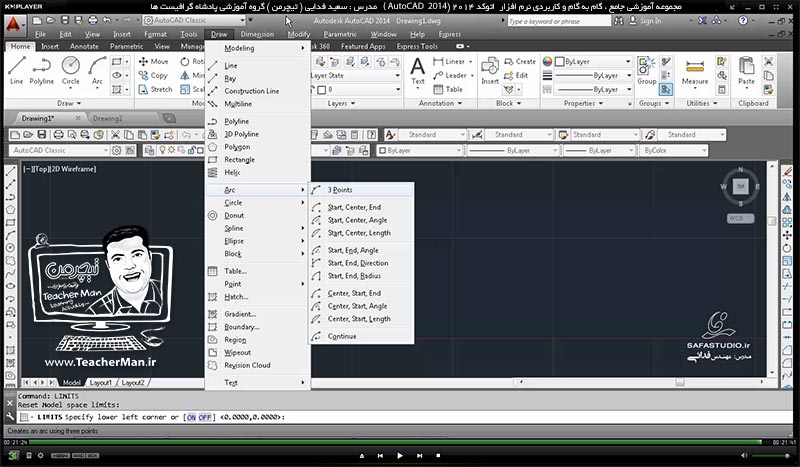The height and width of the screenshot is (467, 800).
Task: Select ON option in command line
Action: (191, 417)
